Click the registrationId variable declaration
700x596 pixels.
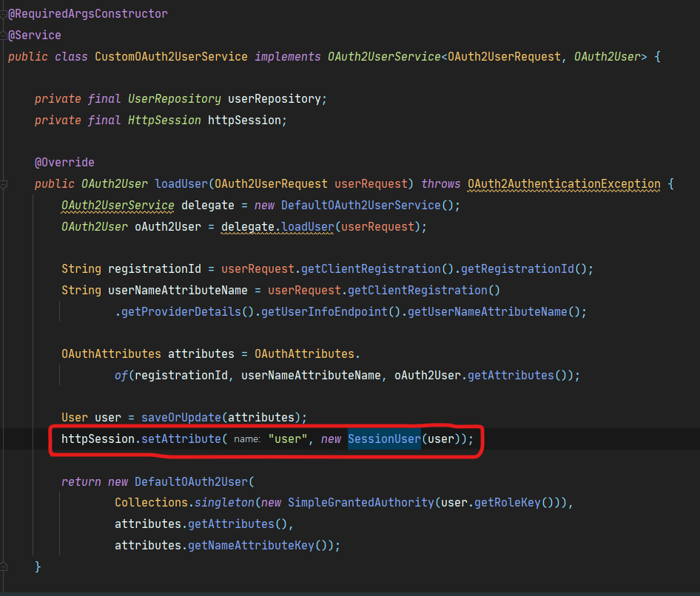[x=155, y=269]
